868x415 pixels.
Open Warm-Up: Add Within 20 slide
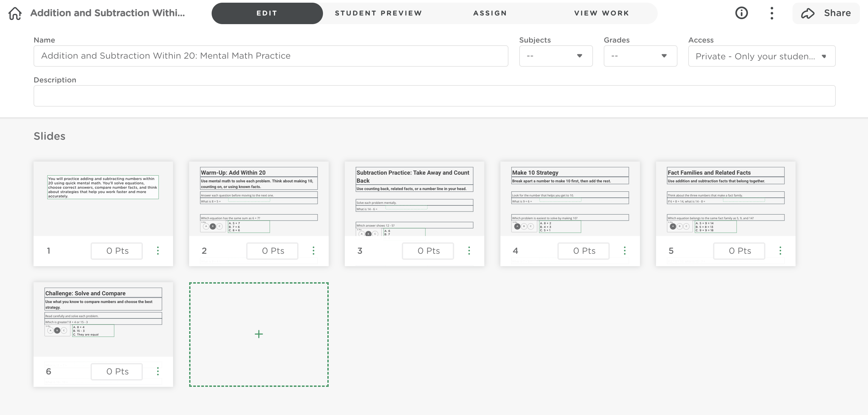coord(259,199)
